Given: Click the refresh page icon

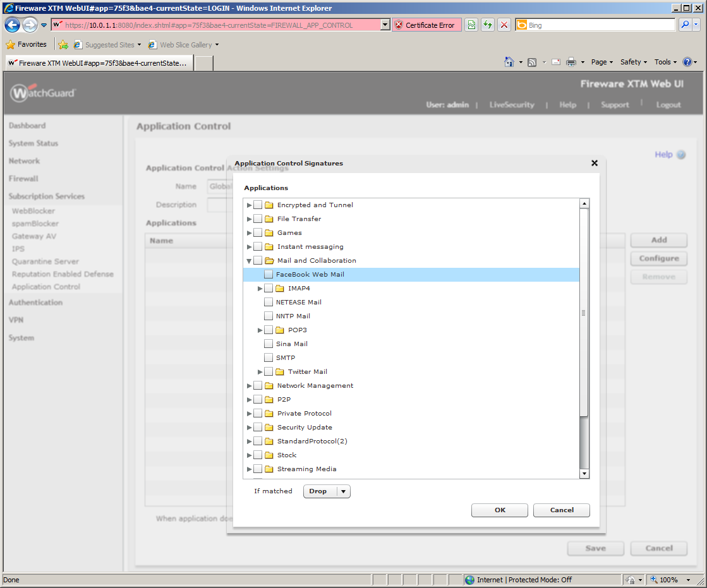Looking at the screenshot, I should [x=488, y=25].
